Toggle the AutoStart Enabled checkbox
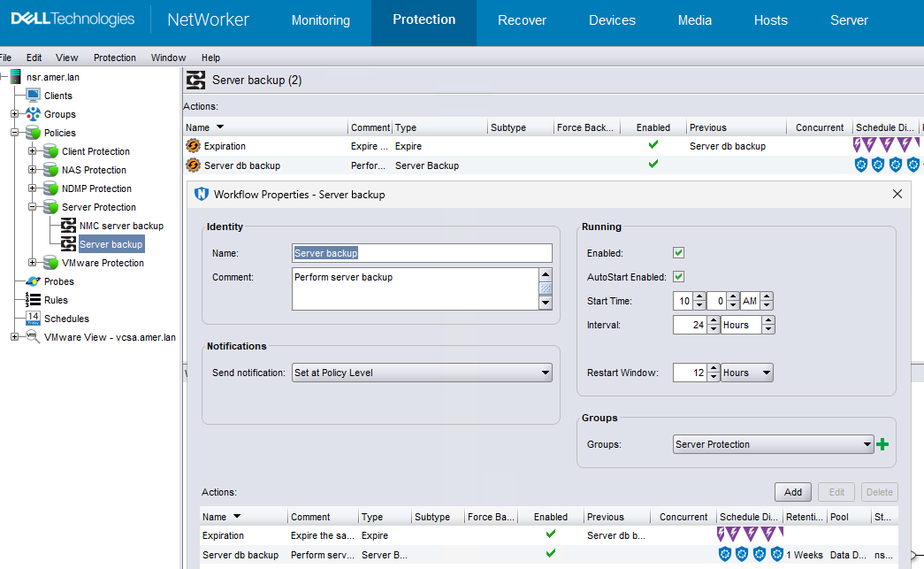The image size is (924, 569). (x=679, y=277)
